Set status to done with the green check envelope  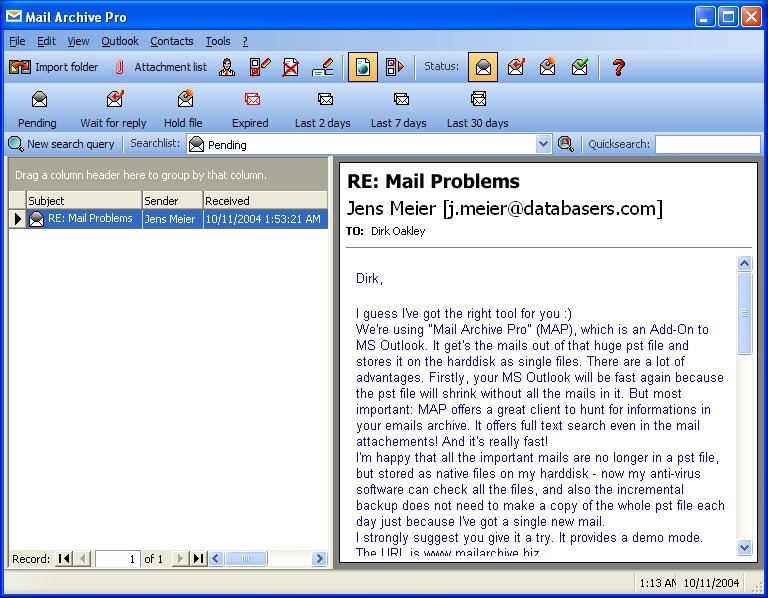(x=579, y=67)
